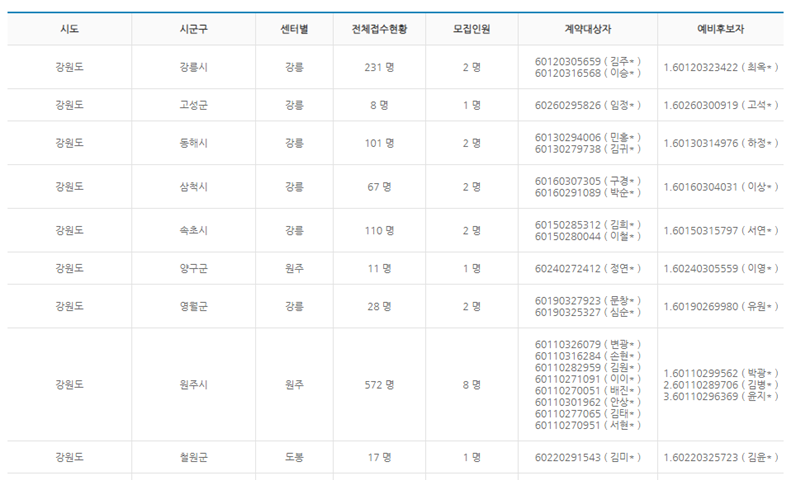Screen dimensions: 800x480
Task: Select the 영월군 cell
Action: (x=193, y=307)
